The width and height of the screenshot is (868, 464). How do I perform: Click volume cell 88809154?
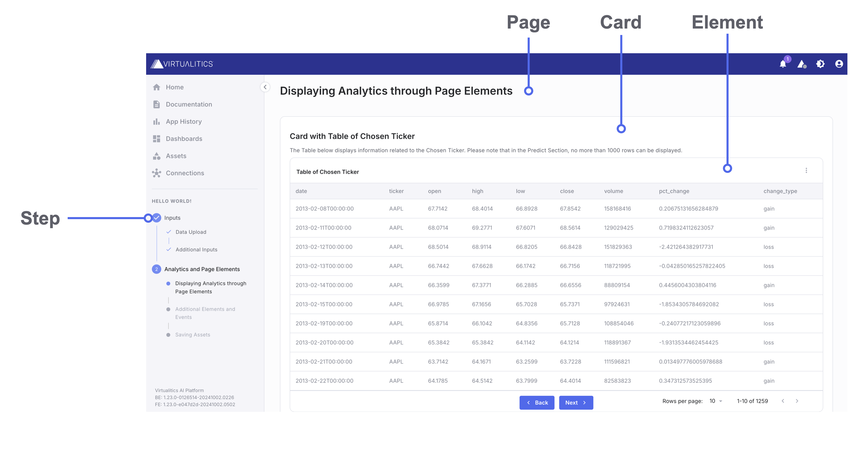click(x=617, y=285)
